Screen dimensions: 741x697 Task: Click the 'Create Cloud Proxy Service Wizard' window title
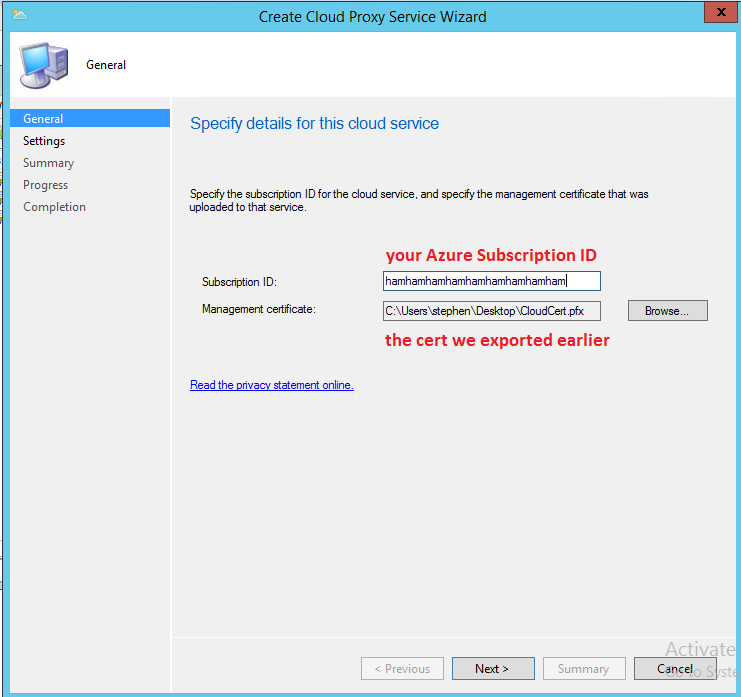pyautogui.click(x=372, y=17)
